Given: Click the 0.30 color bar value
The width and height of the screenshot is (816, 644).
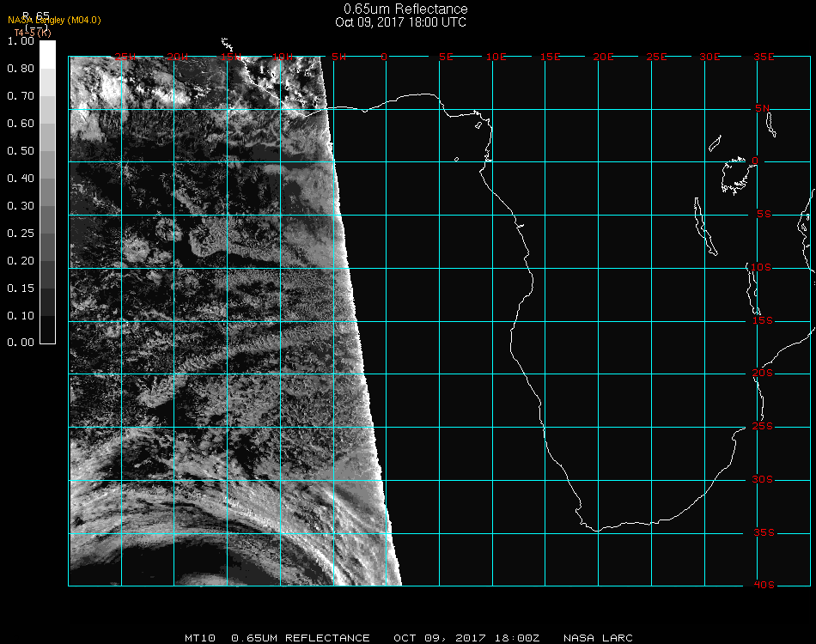Looking at the screenshot, I should [x=21, y=207].
